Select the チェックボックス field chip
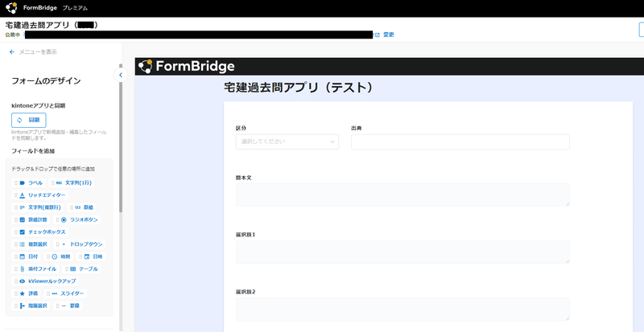This screenshot has height=332, width=644. coord(40,232)
